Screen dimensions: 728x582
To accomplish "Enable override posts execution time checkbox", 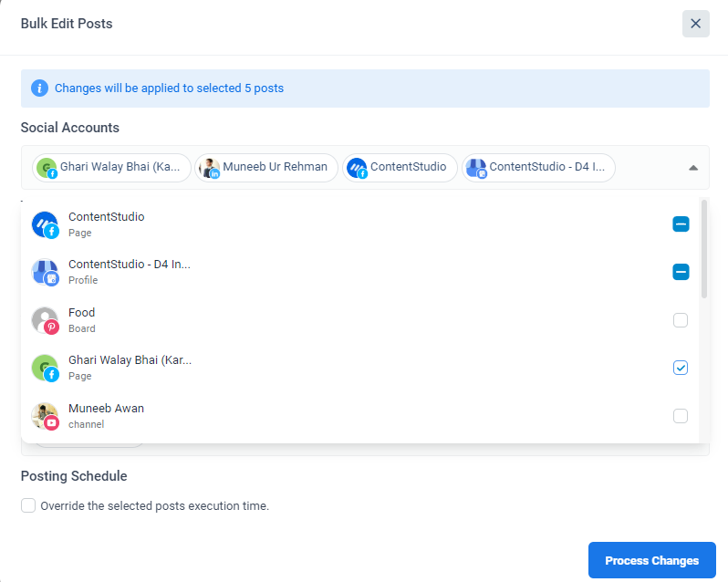I will 28,505.
